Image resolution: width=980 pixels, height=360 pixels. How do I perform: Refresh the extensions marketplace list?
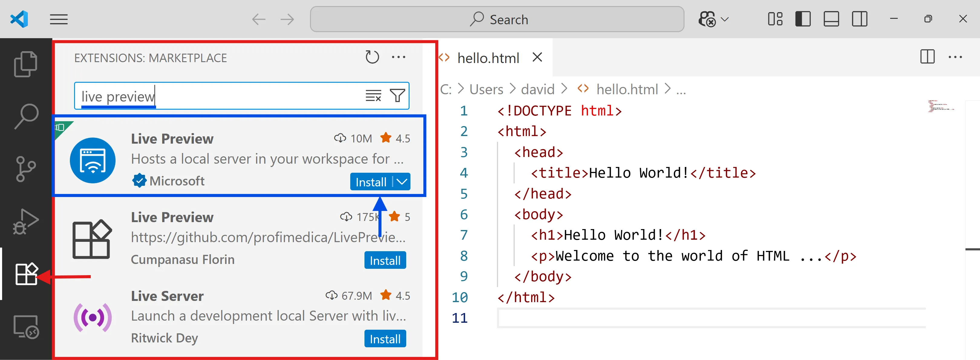tap(372, 57)
